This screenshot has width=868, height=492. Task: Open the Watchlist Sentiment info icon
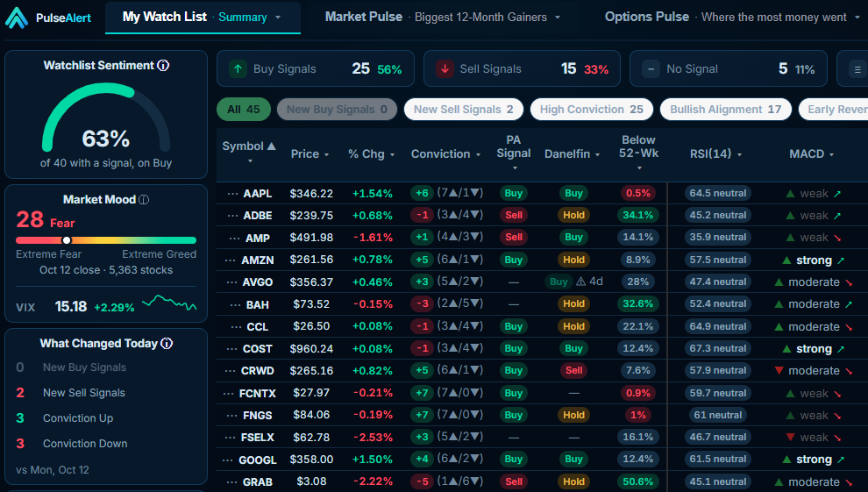(163, 65)
